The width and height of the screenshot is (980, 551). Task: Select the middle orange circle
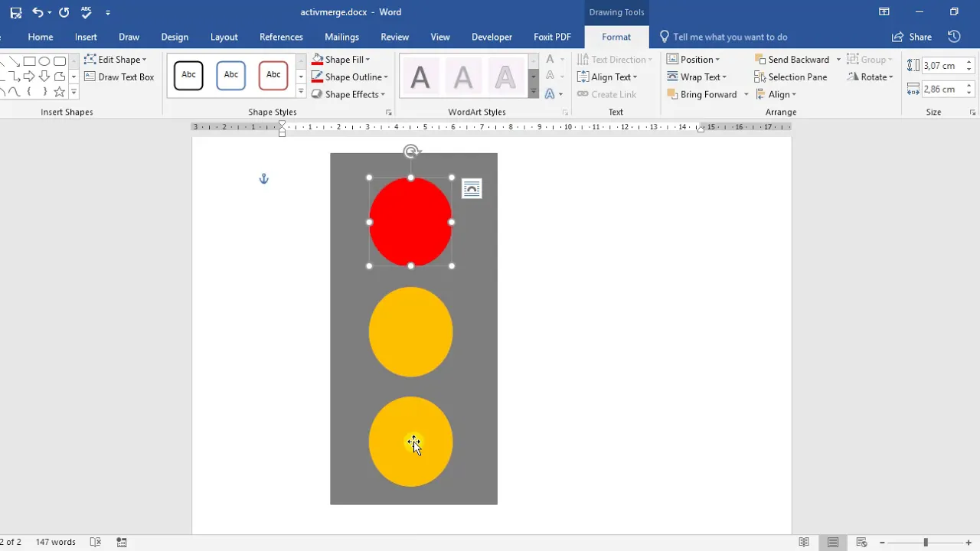pyautogui.click(x=410, y=332)
